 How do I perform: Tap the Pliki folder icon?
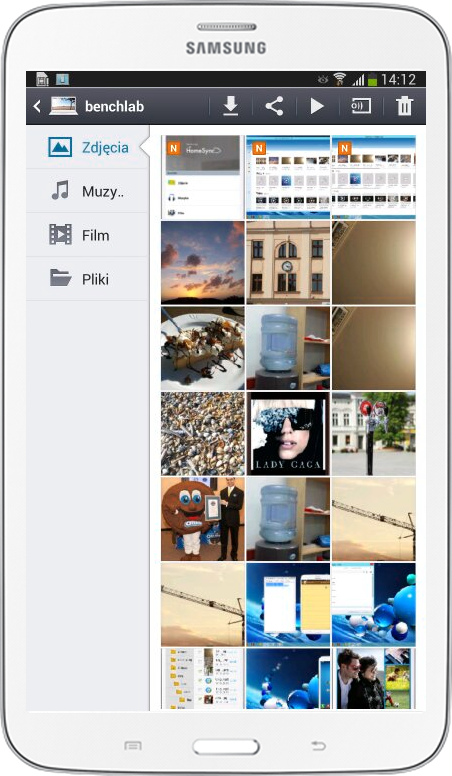tap(60, 278)
